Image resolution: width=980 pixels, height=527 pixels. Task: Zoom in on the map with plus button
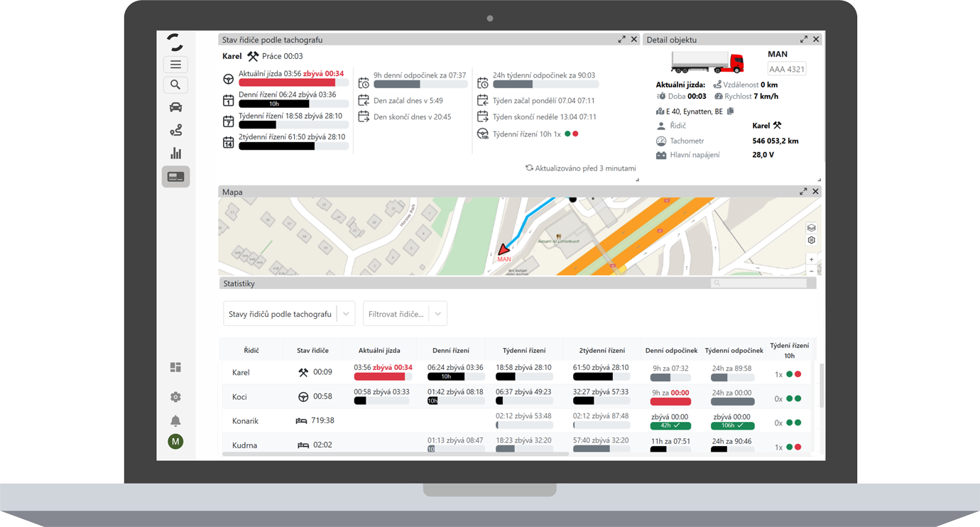coord(811,260)
